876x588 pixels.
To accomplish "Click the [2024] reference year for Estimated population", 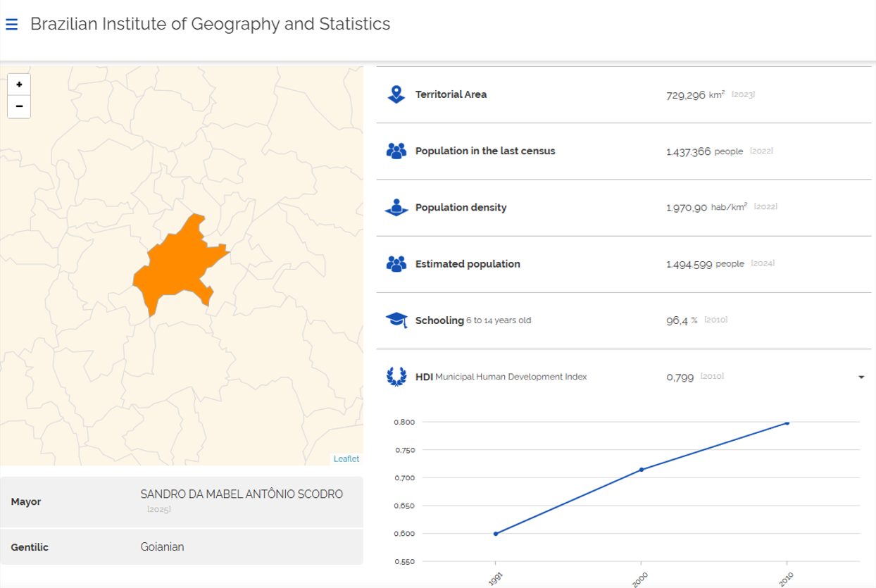I will (763, 263).
